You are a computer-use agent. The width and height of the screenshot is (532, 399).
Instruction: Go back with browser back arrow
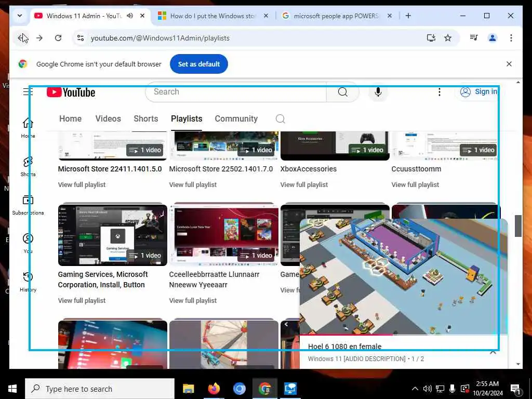(x=22, y=38)
